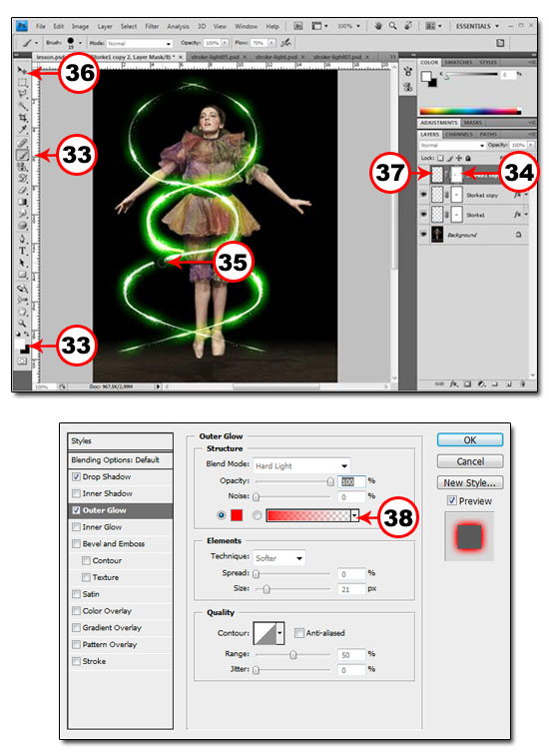Enable the Inner Glow checkbox
The width and height of the screenshot is (549, 756).
pos(76,527)
